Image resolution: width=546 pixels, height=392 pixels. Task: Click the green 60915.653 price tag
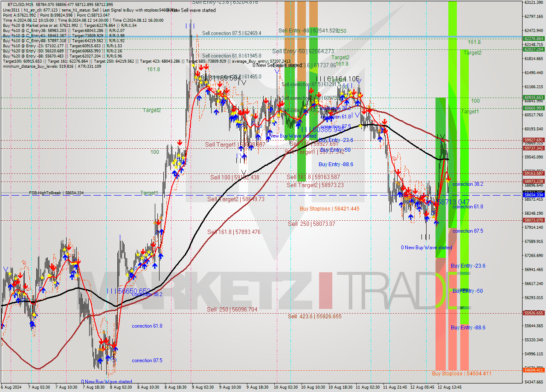click(x=533, y=98)
